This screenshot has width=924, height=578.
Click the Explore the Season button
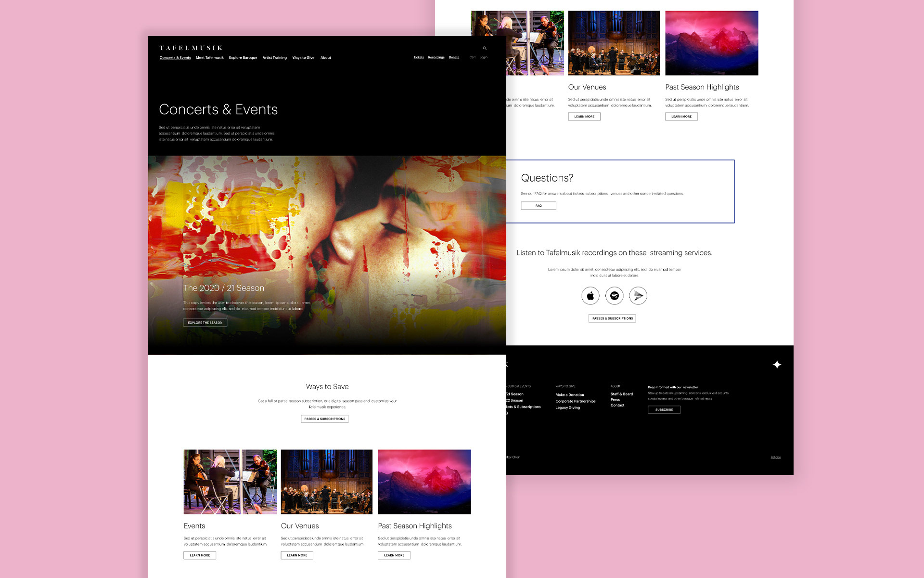tap(205, 323)
